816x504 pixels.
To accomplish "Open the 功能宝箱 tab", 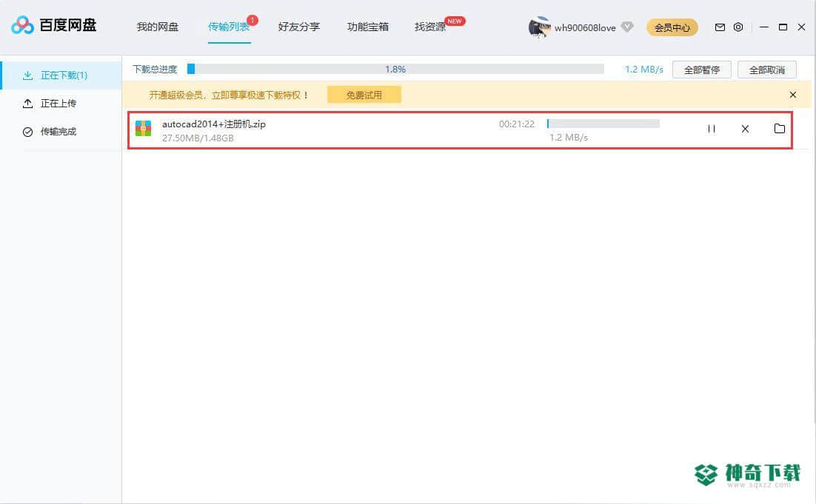I will [x=368, y=27].
